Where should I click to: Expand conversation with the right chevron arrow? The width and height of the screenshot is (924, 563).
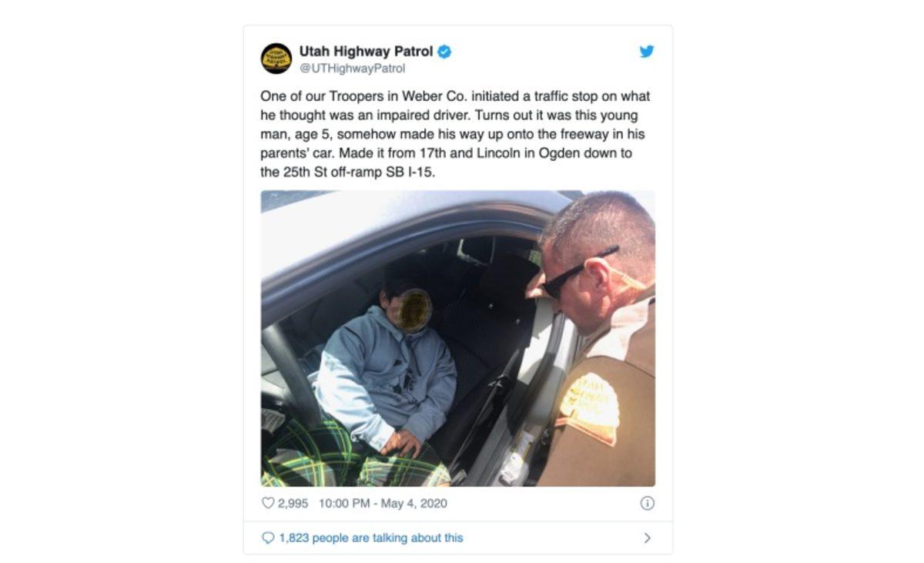click(x=648, y=538)
